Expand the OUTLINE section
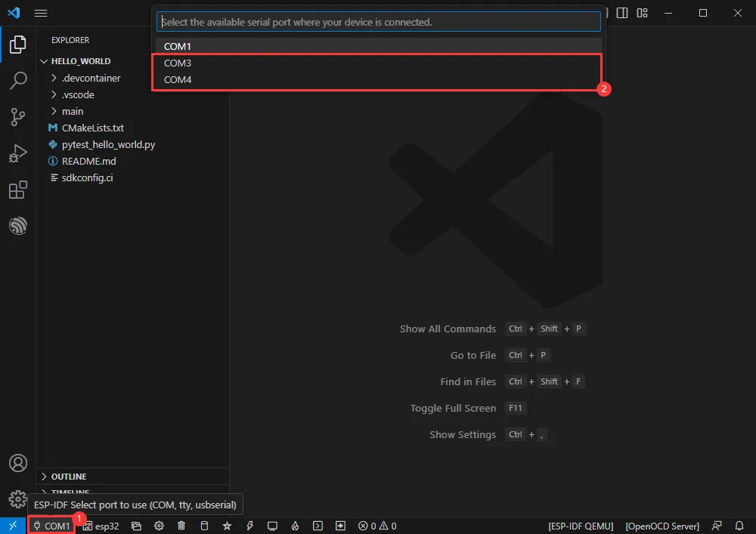 (x=68, y=477)
